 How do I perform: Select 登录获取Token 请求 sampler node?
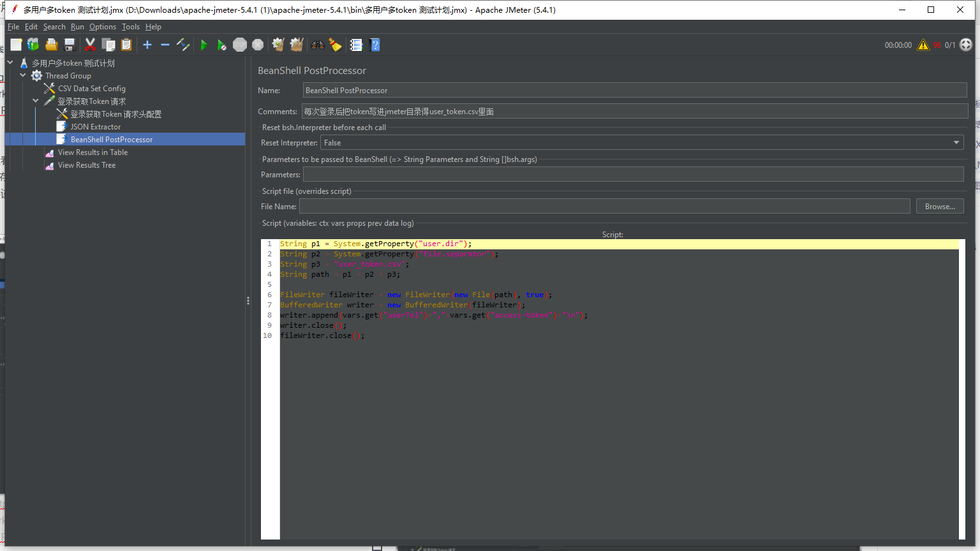[x=92, y=101]
